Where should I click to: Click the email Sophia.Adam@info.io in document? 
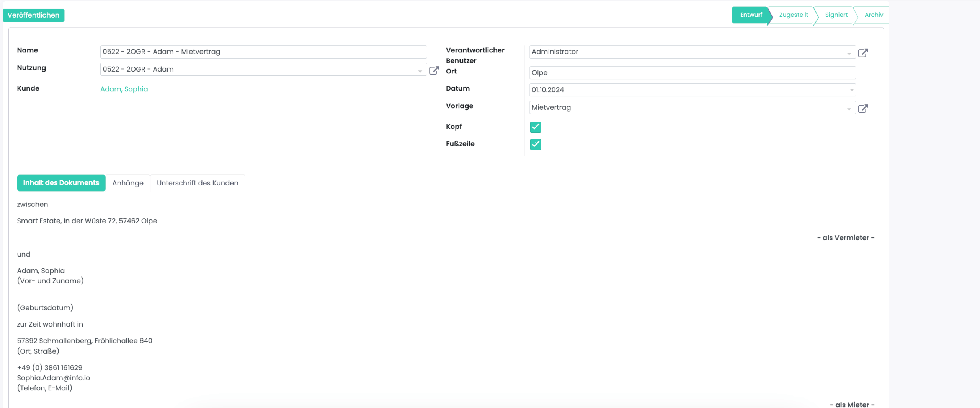(x=54, y=378)
